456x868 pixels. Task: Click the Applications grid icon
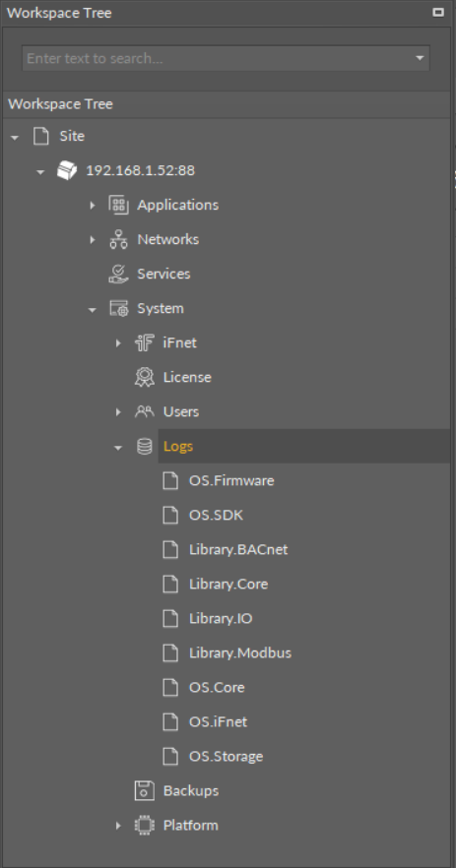pyautogui.click(x=118, y=205)
